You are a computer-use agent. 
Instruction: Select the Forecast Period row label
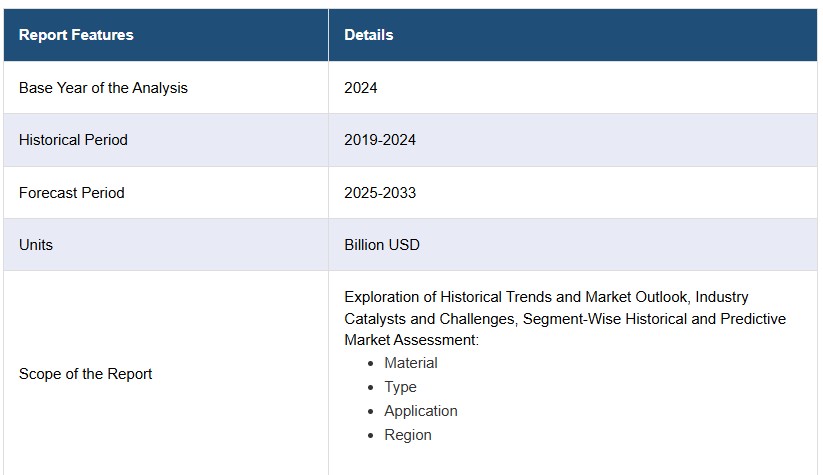[x=71, y=193]
